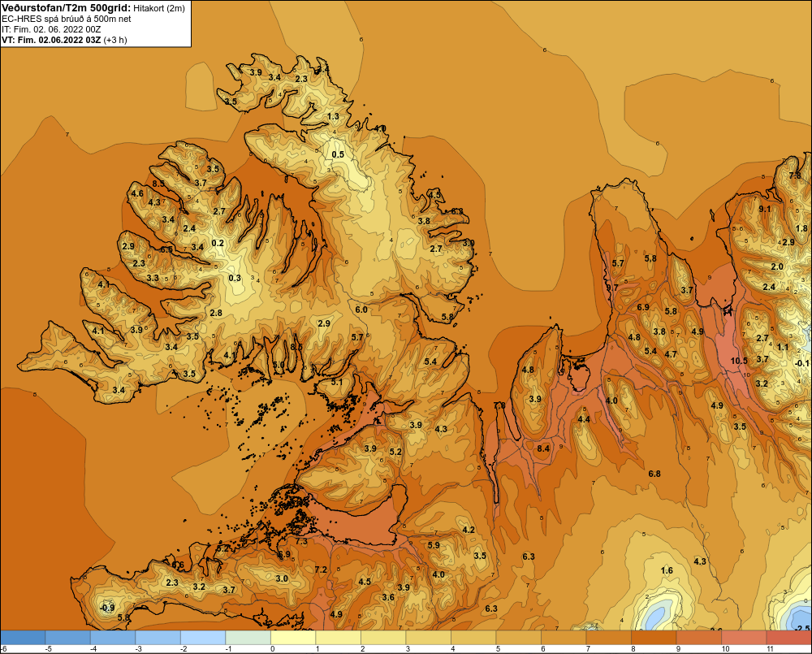Click the 6.8 temperature value
The height and width of the screenshot is (654, 812).
tap(654, 474)
